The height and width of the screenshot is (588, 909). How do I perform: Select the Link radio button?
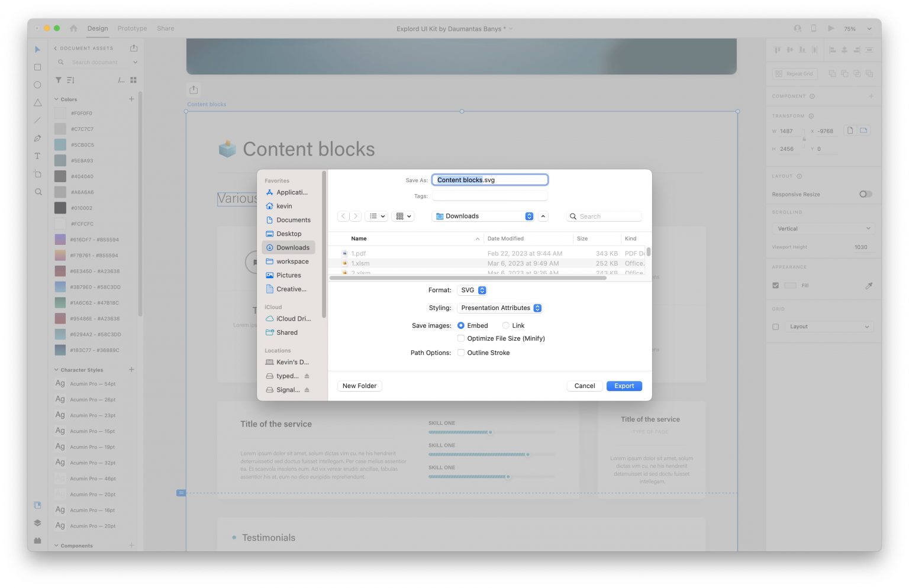click(x=505, y=326)
